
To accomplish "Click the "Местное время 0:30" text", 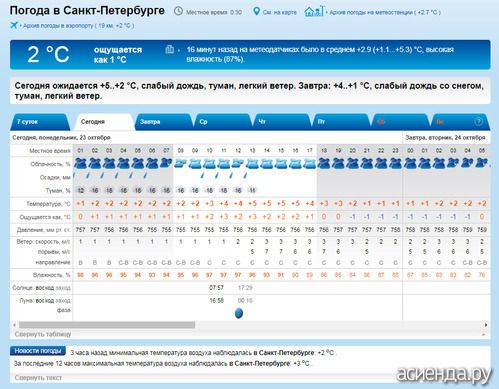I will pyautogui.click(x=214, y=12).
